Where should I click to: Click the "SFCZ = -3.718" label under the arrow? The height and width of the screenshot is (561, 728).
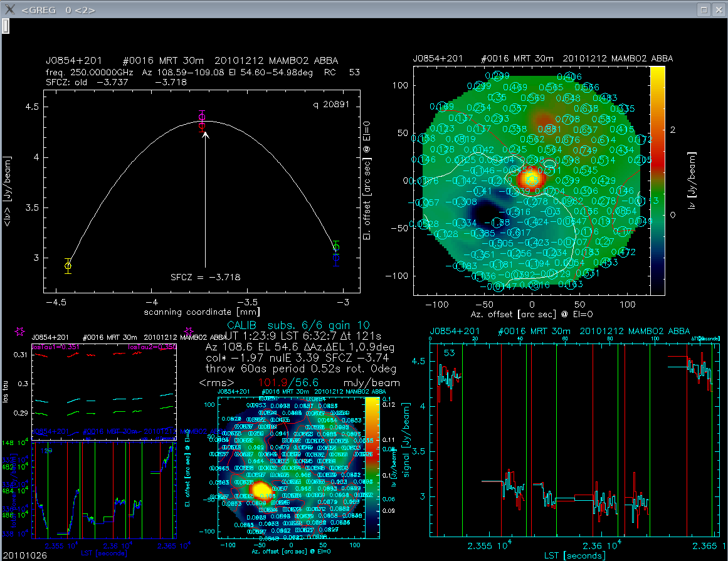(x=206, y=276)
